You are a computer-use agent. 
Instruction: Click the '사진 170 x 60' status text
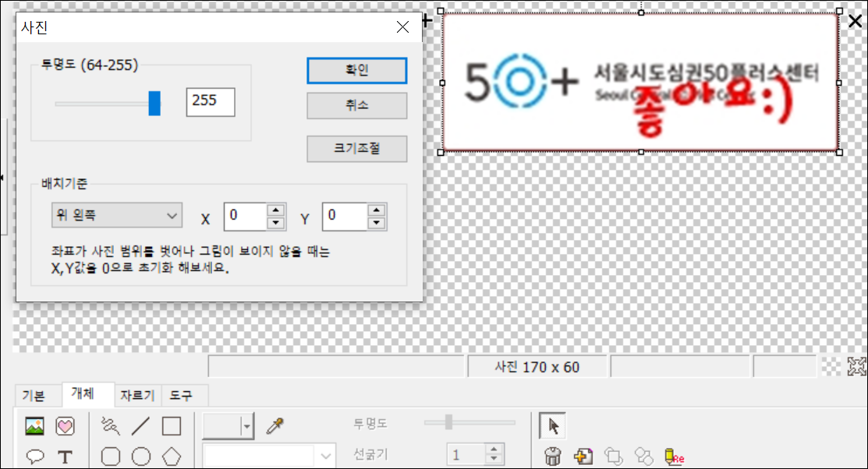click(537, 367)
